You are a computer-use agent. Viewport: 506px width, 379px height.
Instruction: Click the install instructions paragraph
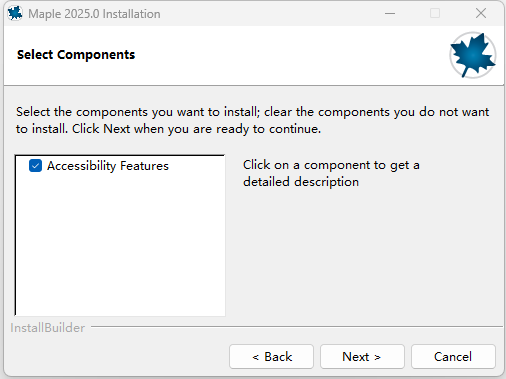click(252, 120)
